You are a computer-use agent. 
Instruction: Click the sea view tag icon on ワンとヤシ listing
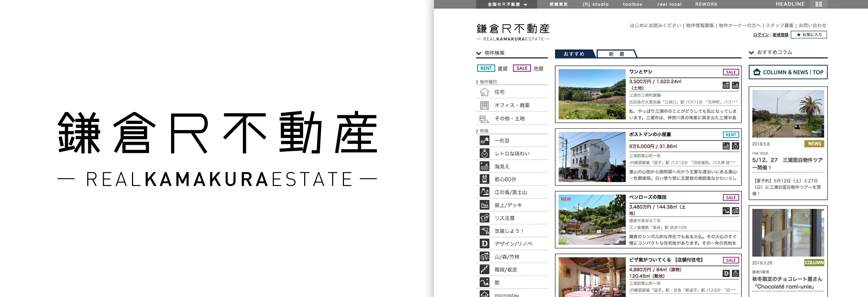tap(735, 85)
